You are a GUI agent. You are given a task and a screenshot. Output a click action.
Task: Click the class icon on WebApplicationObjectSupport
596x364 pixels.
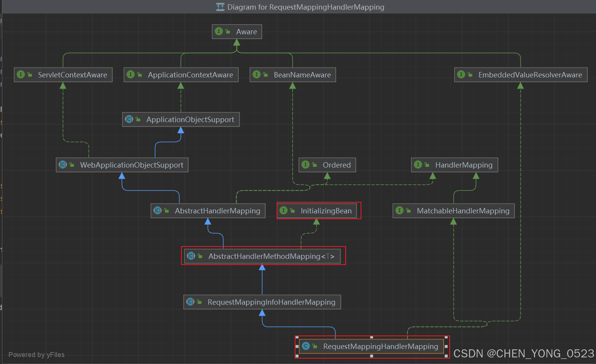pyautogui.click(x=63, y=165)
